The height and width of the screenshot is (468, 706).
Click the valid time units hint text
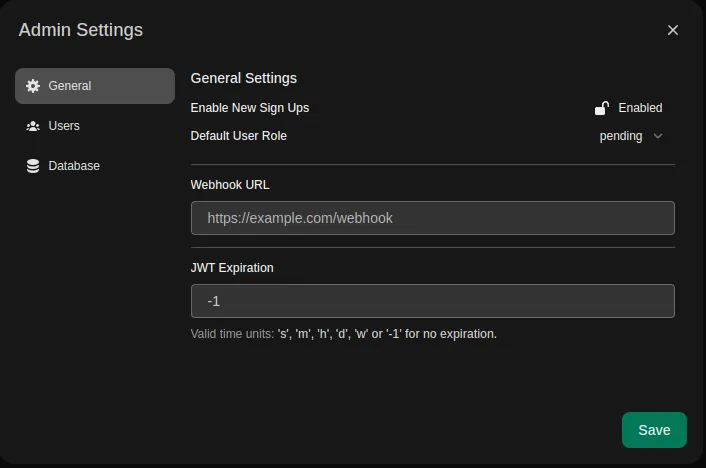click(343, 334)
